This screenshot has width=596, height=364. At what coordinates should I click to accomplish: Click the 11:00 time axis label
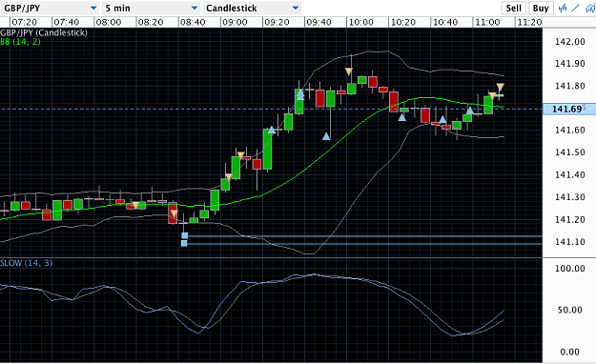coord(487,23)
